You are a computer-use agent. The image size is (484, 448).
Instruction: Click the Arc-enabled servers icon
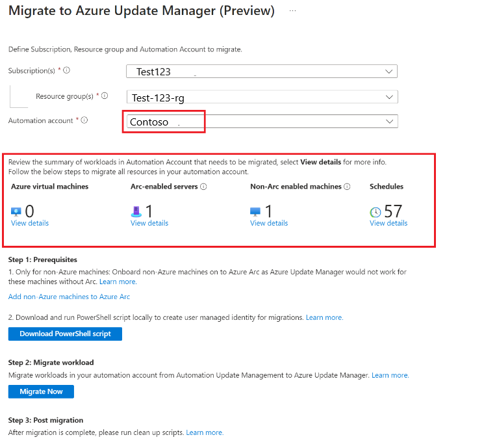tap(136, 211)
